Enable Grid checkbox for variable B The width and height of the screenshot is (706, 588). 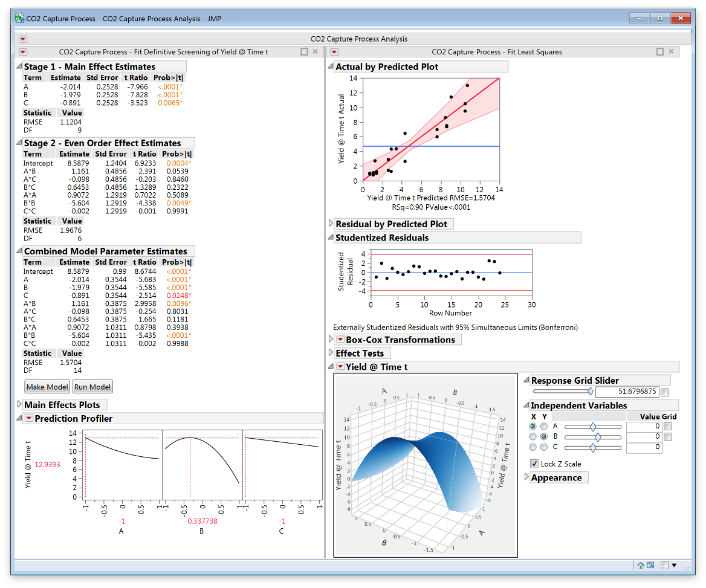pos(668,437)
